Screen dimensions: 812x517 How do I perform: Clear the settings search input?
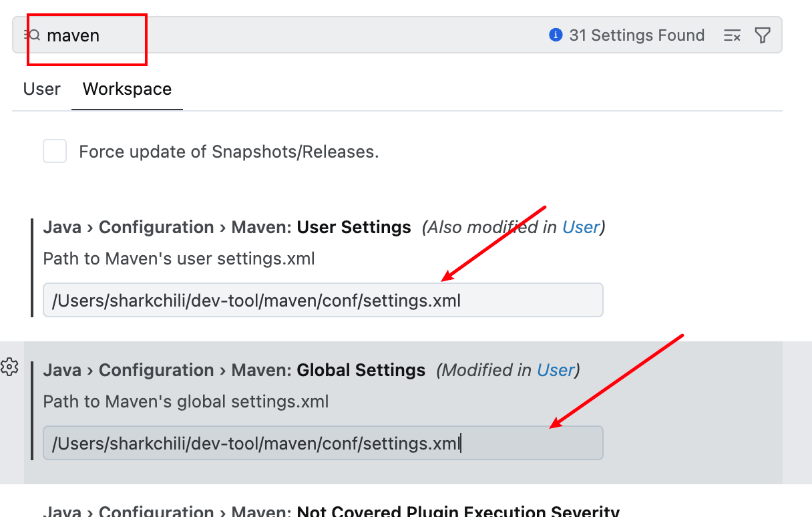pos(733,35)
